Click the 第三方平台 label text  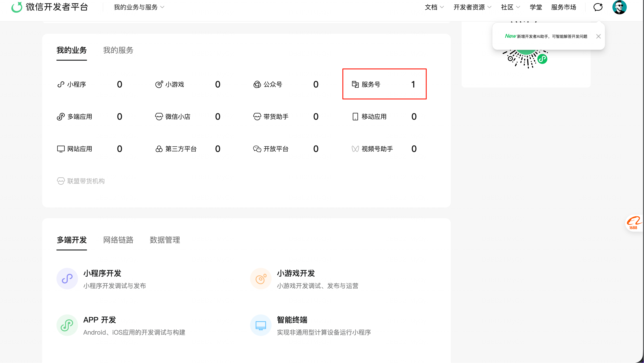click(181, 149)
